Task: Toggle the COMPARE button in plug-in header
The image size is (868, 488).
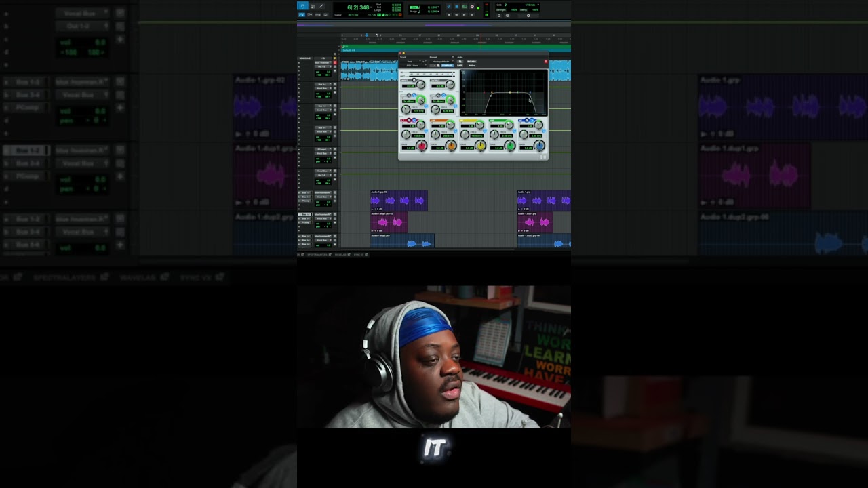Action: point(448,66)
